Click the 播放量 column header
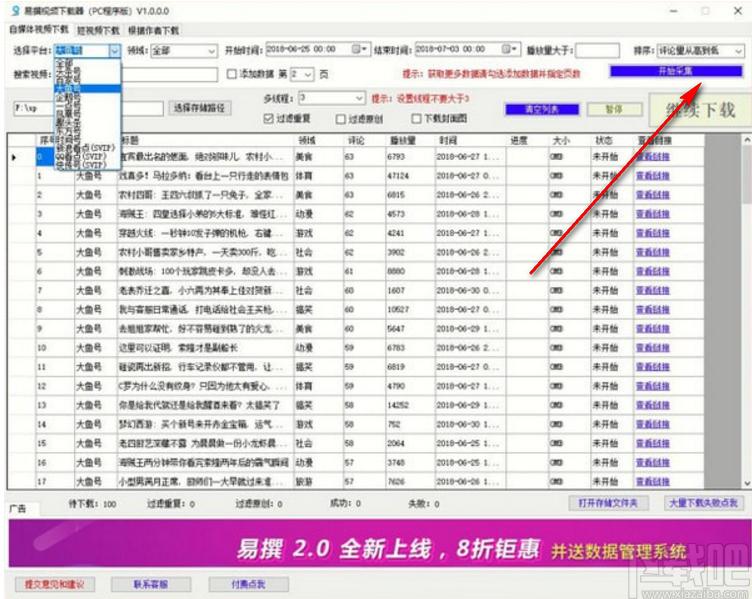Viewport: 752px width, 599px height. click(410, 141)
